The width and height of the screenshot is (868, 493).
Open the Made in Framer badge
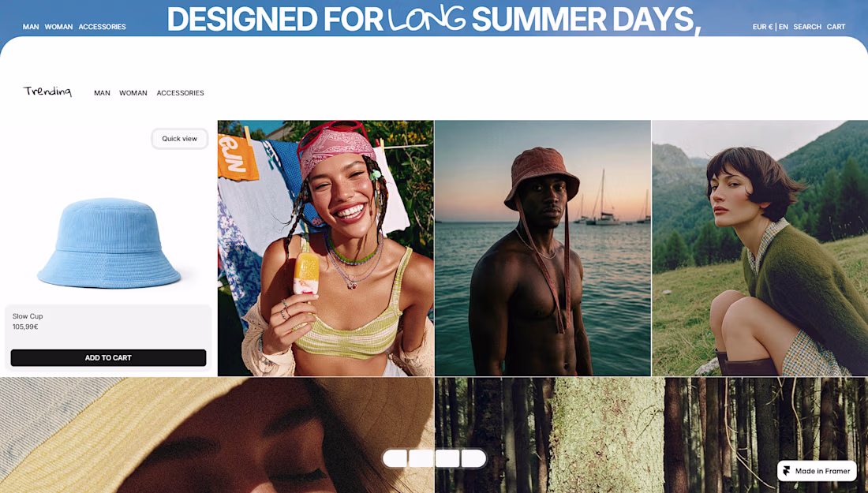point(817,471)
